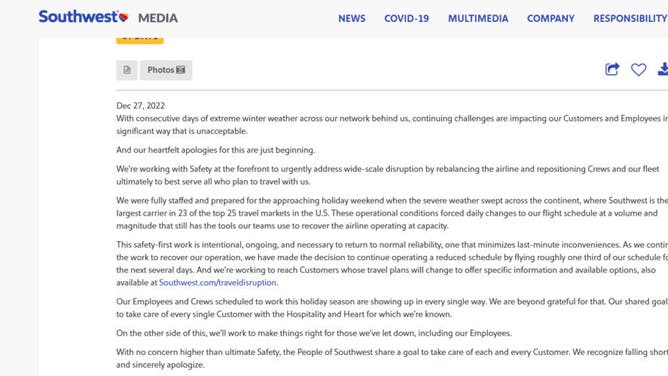Open the NEWS menu item
Image resolution: width=668 pixels, height=376 pixels.
[352, 19]
